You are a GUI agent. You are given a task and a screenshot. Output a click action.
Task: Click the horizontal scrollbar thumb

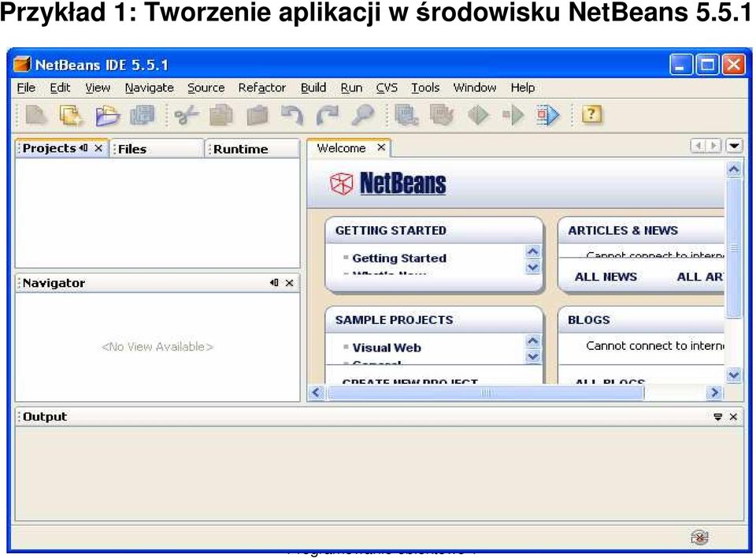click(x=486, y=393)
